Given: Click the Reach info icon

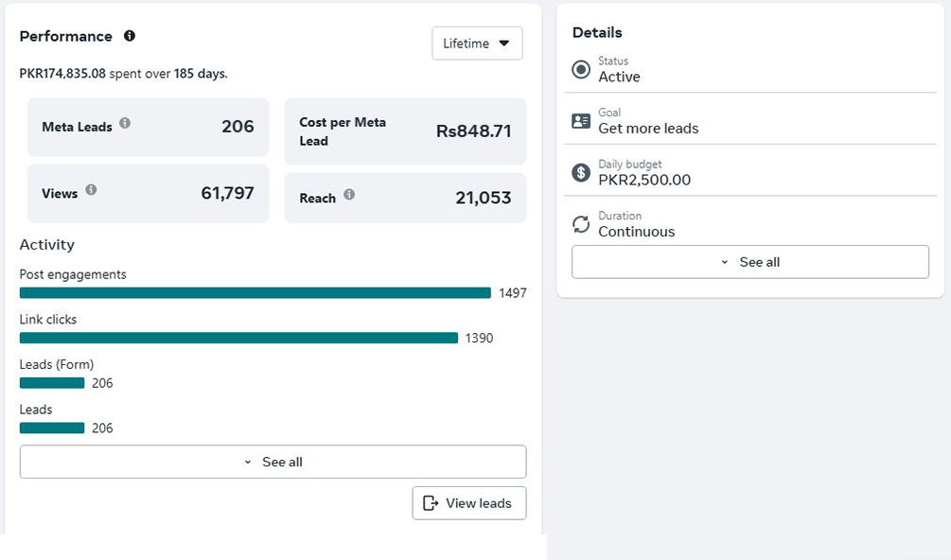Looking at the screenshot, I should pyautogui.click(x=349, y=195).
